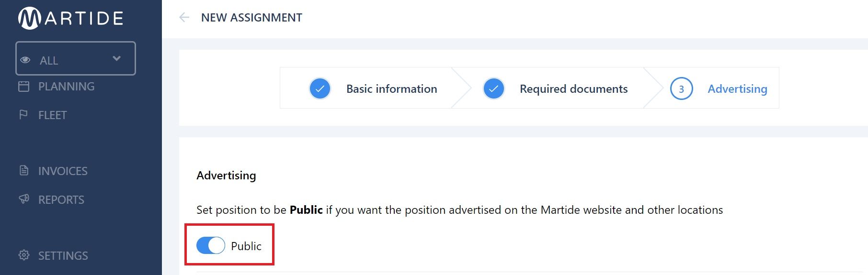Go to the Required documents step
This screenshot has width=868, height=275.
click(573, 89)
